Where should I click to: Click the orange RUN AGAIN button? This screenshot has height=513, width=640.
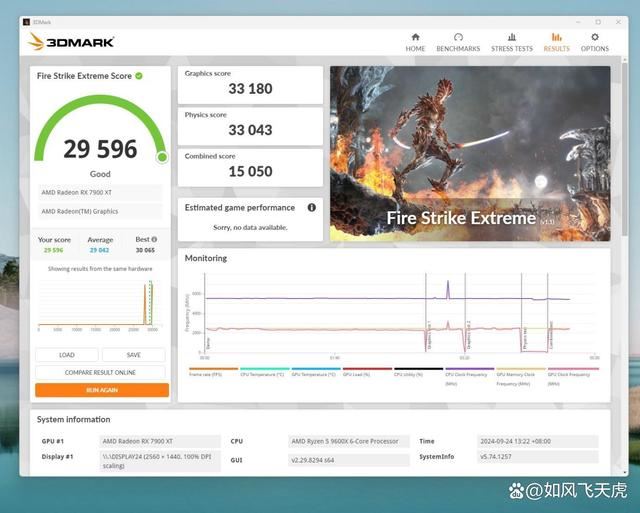pyautogui.click(x=102, y=390)
